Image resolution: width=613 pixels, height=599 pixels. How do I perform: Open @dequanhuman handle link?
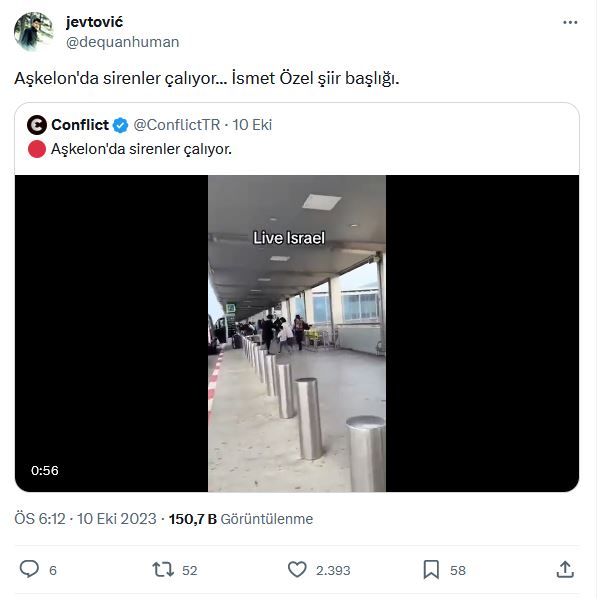pos(122,42)
